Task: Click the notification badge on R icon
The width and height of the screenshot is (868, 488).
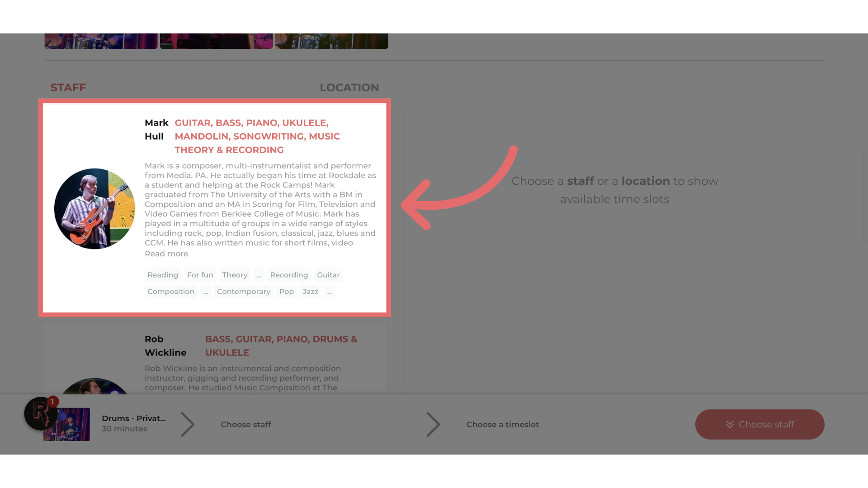Action: [x=52, y=402]
